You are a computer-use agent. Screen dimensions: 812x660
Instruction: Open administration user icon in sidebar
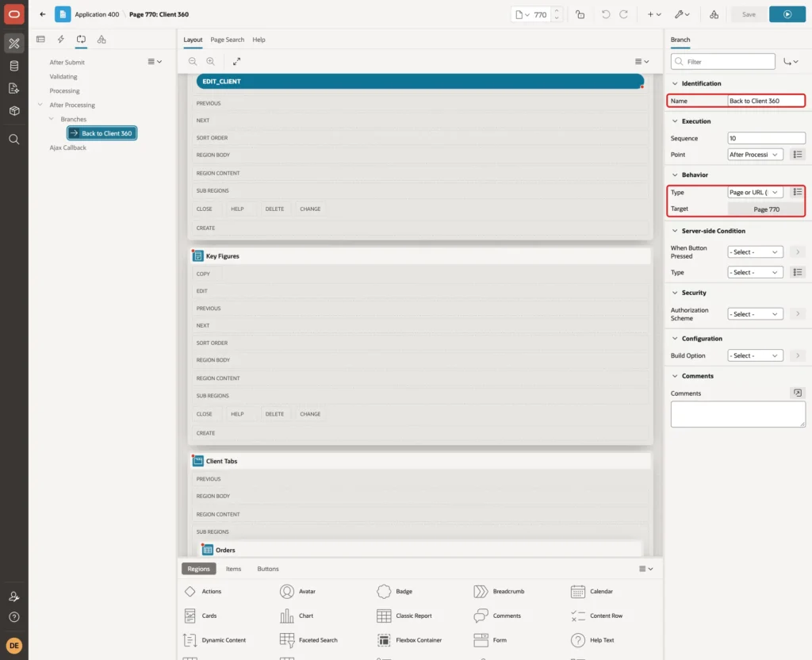14,597
